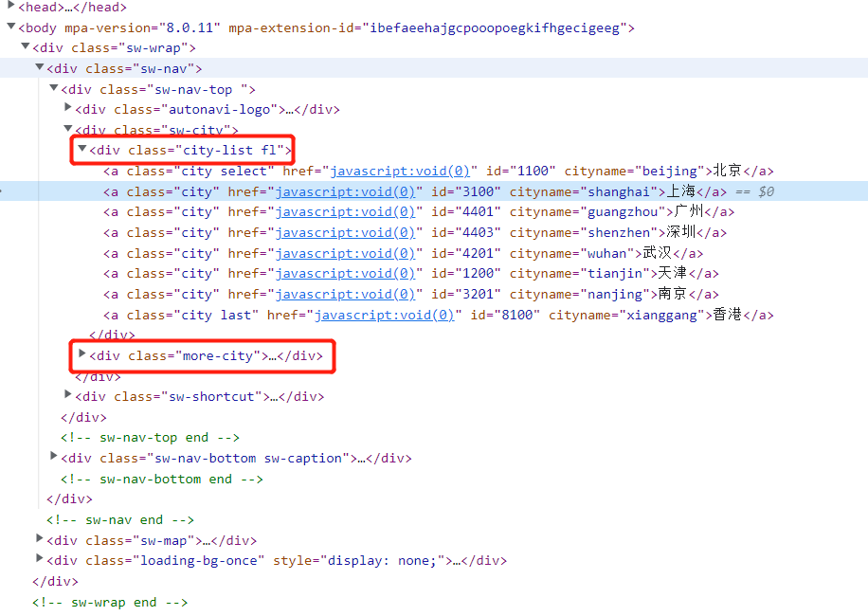Expand the loading-bg-once div node
This screenshot has height=616, width=868.
pos(39,560)
